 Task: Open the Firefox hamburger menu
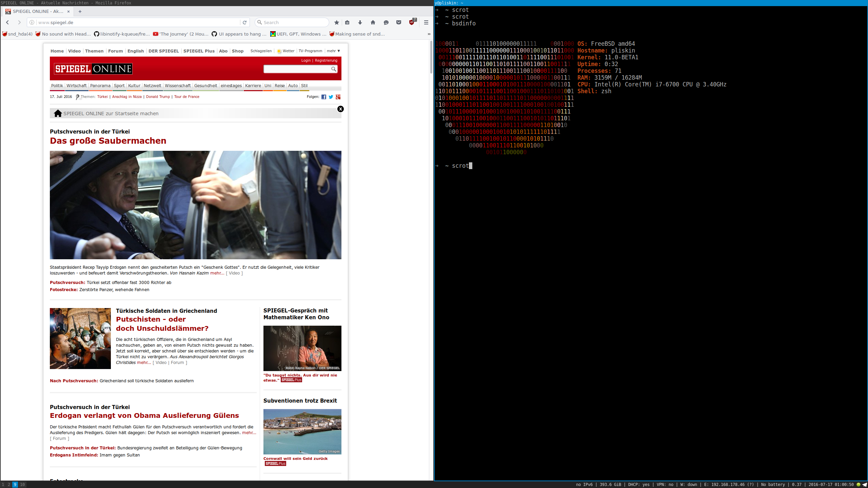point(426,22)
